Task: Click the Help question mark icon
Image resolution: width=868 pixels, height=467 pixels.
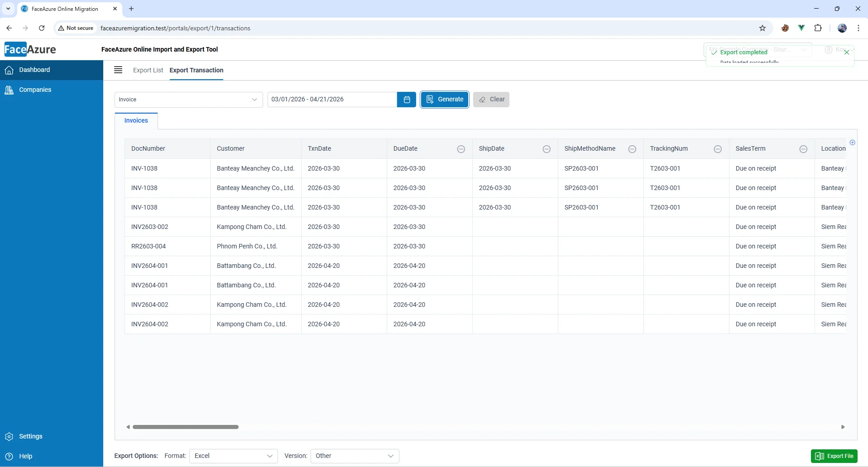Action: tap(9, 456)
